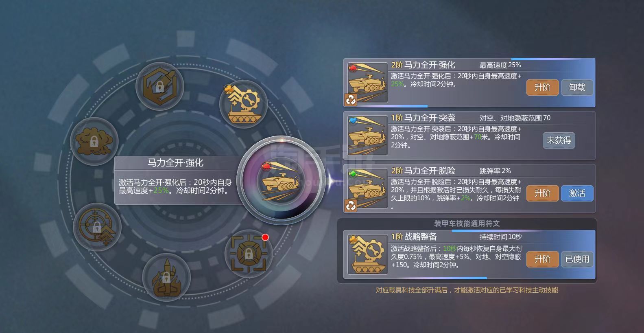
Task: Click the 未获得 button for 马力全开·突袭
Action: pos(559,140)
